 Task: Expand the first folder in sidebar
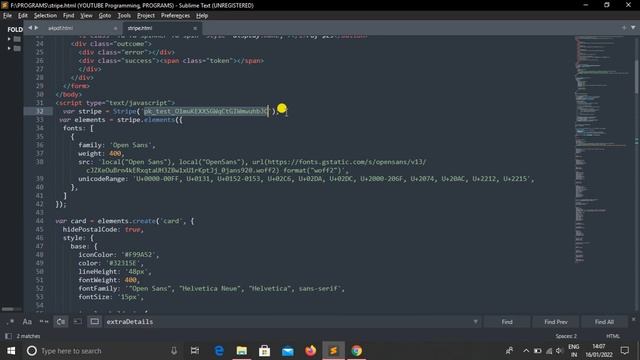coord(9,39)
